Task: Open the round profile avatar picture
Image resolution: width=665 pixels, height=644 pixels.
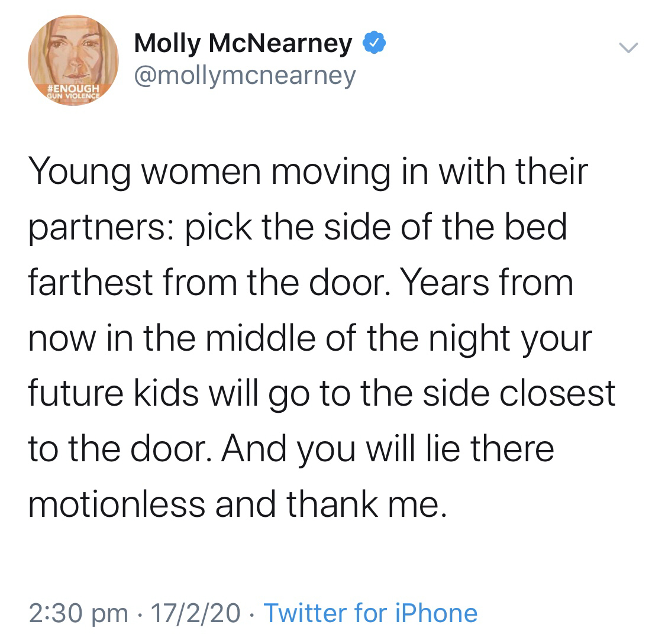Action: click(x=73, y=59)
